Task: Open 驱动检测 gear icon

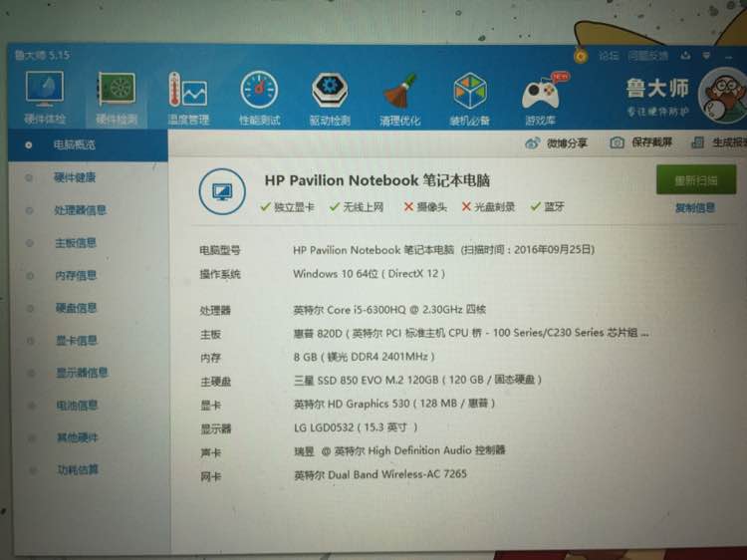Action: pos(330,90)
